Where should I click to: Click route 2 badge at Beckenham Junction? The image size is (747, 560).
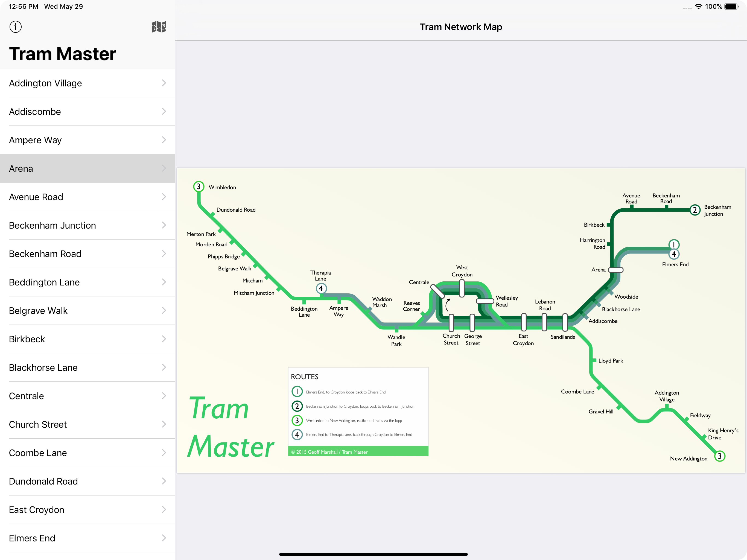pos(695,210)
